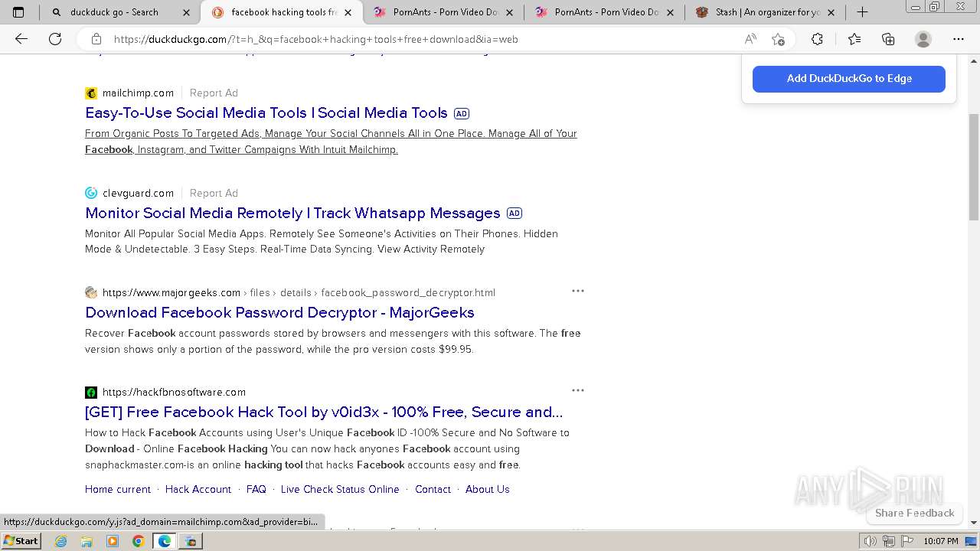This screenshot has width=980, height=551.
Task: Click the scrollbar down arrow
Action: tap(974, 522)
